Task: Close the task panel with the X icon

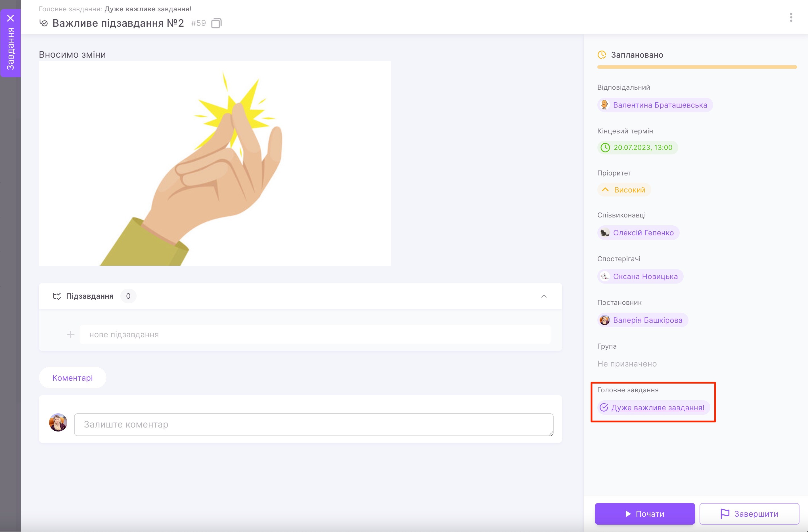Action: coord(11,18)
